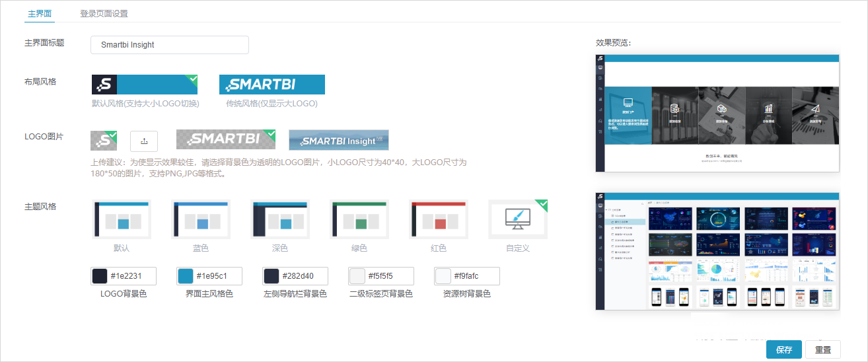Click the upload small LOGO icon button
868x362 pixels.
pos(144,141)
